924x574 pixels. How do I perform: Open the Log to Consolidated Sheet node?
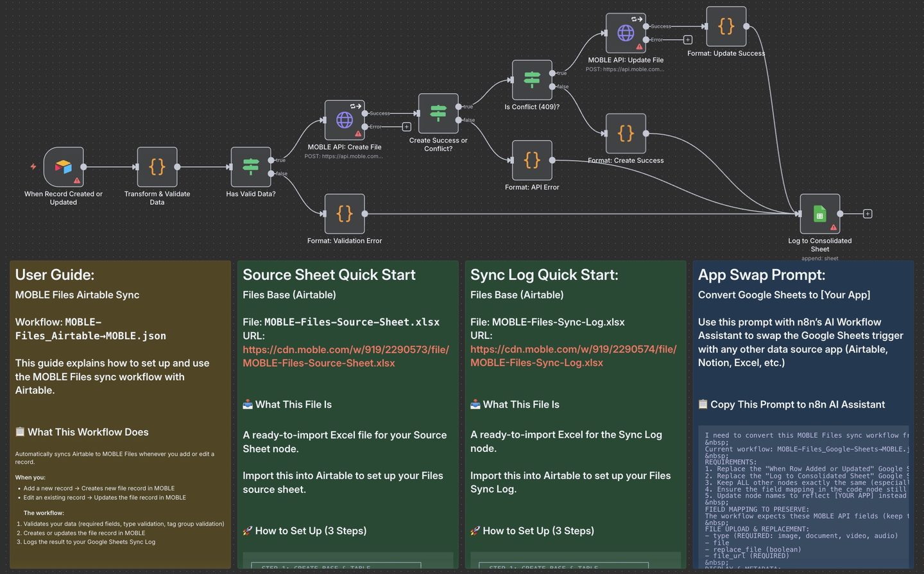819,214
